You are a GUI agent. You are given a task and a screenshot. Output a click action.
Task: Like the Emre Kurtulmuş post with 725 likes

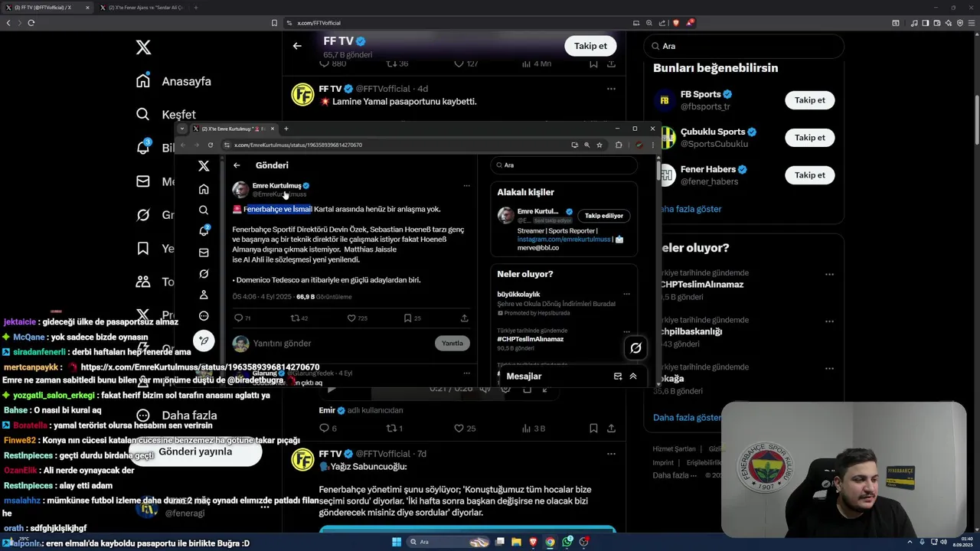tap(357, 318)
